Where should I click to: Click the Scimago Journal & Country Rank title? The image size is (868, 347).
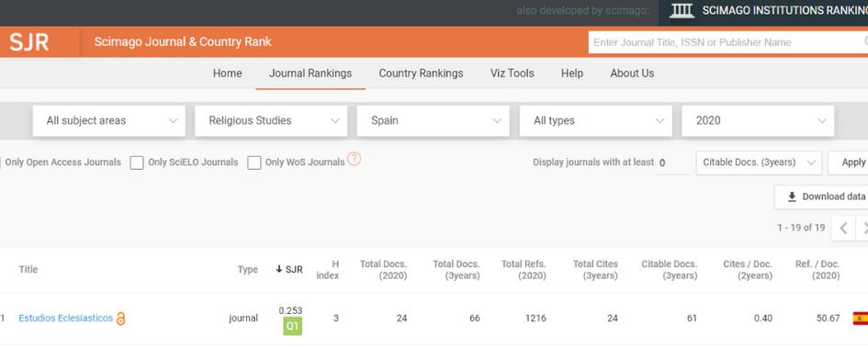[x=183, y=42]
